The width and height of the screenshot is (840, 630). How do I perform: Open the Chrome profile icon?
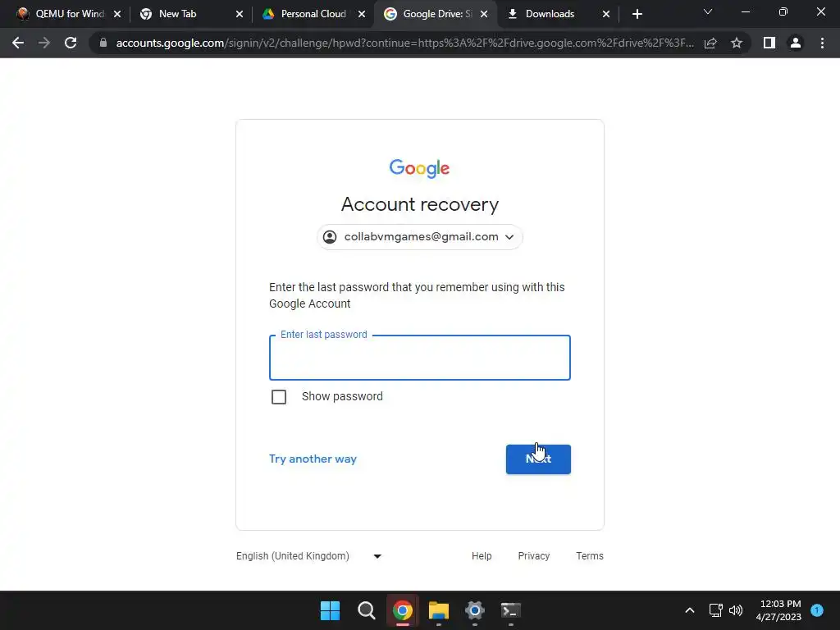pyautogui.click(x=796, y=43)
